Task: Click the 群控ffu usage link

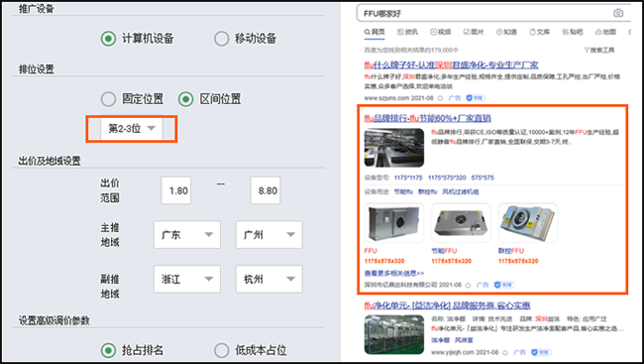Action: click(428, 192)
